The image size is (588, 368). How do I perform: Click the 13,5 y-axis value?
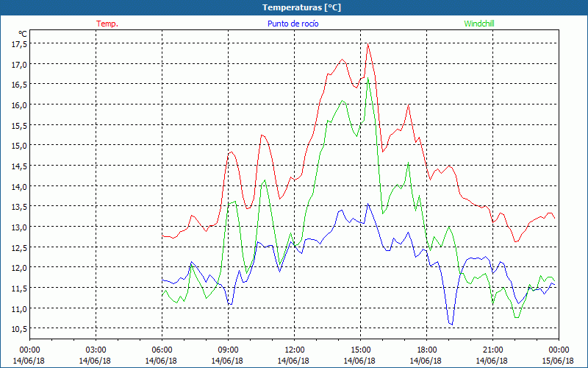(19, 207)
